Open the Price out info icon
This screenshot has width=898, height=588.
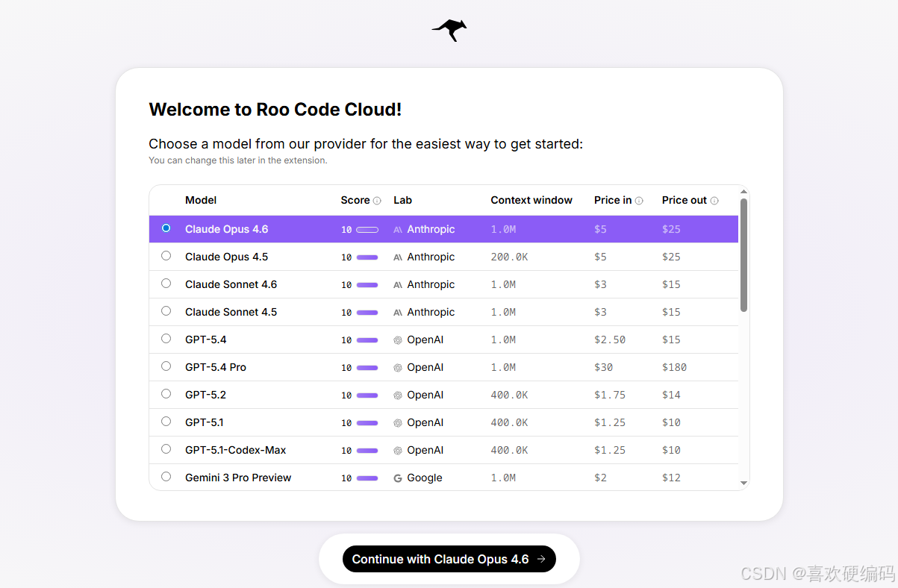click(x=714, y=201)
